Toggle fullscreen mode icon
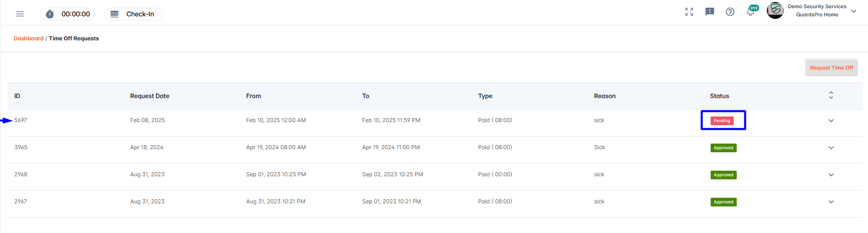The width and height of the screenshot is (868, 233). (689, 12)
